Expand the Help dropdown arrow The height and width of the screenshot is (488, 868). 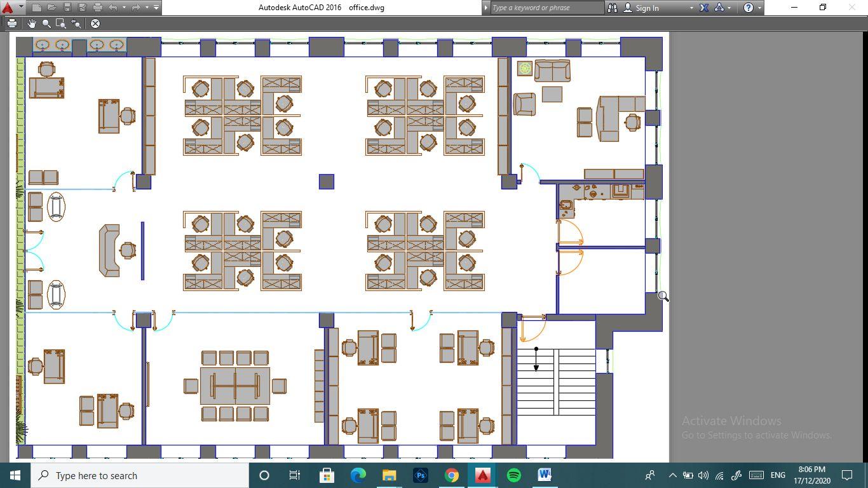pyautogui.click(x=759, y=8)
